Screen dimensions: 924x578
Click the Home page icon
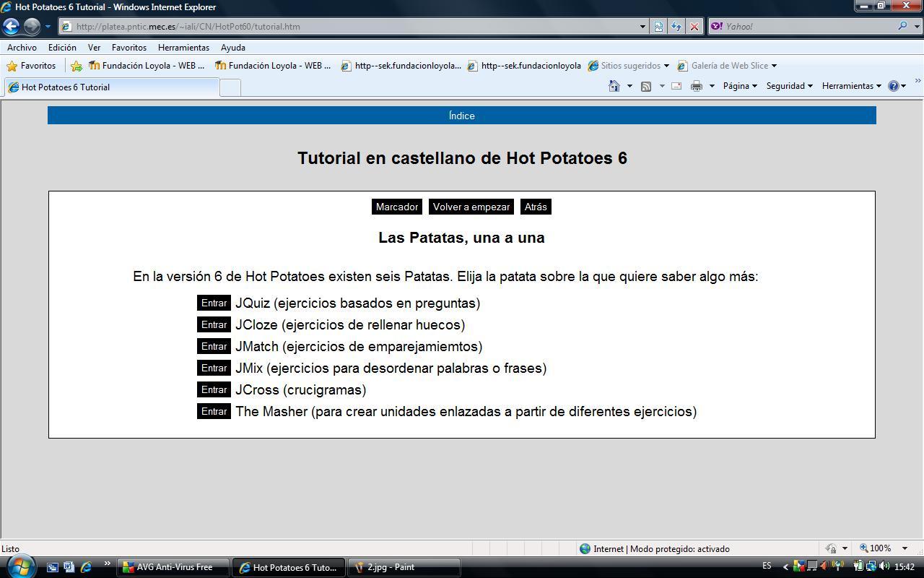614,86
